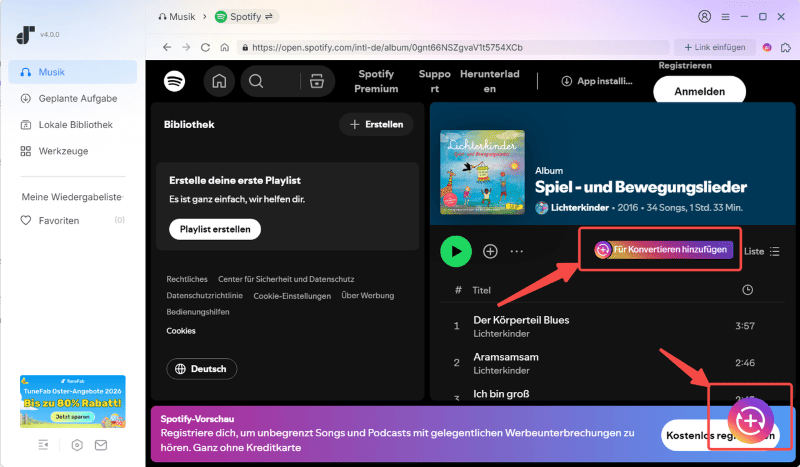Viewport: 800px width, 467px height.
Task: Open the Liste view dropdown
Action: (762, 251)
